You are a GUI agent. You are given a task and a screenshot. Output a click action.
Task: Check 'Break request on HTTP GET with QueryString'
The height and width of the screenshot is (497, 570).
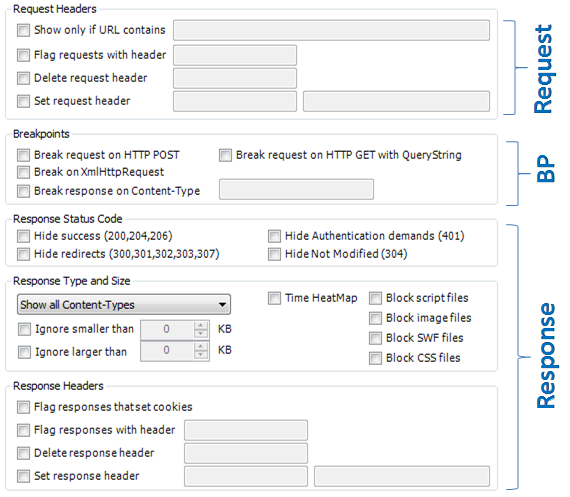click(x=225, y=155)
